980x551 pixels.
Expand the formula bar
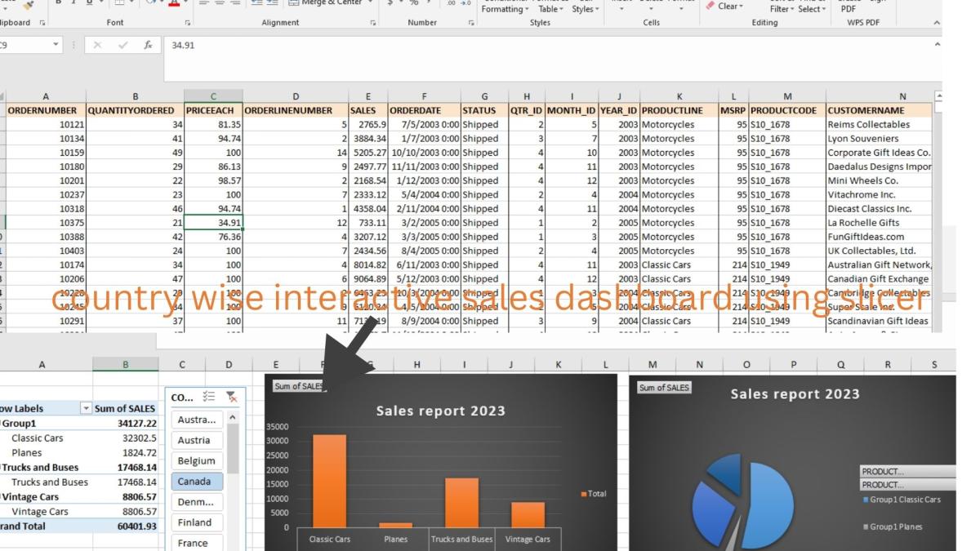(x=937, y=46)
